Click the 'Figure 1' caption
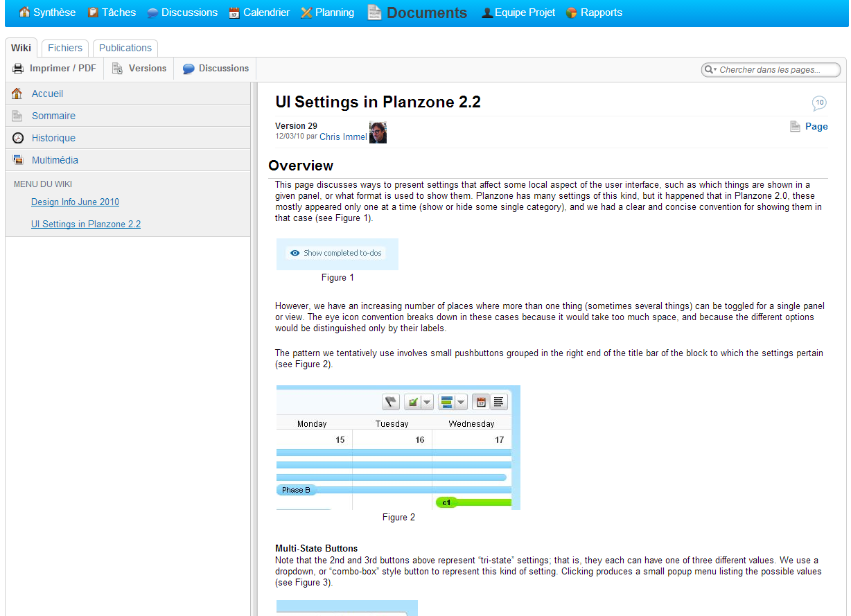851x616 pixels. coord(337,278)
